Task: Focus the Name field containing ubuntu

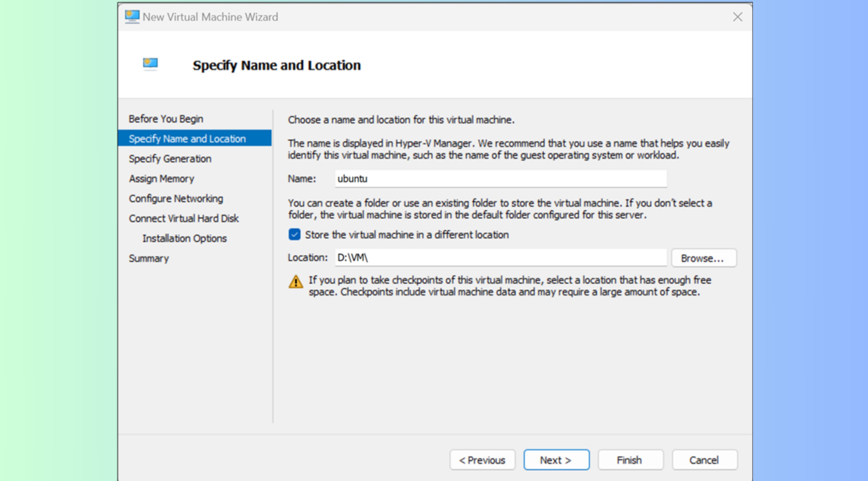Action: (501, 178)
